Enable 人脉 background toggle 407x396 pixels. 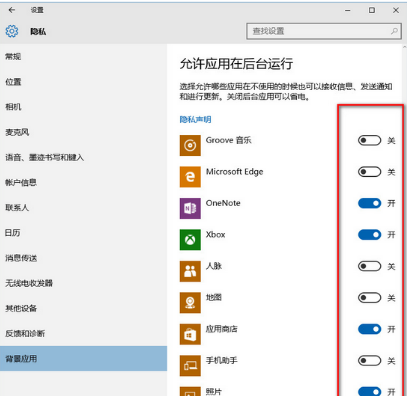369,266
